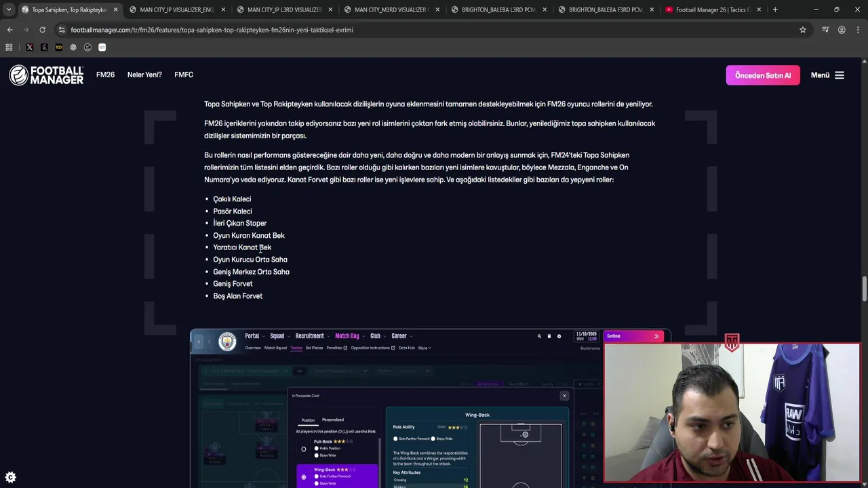Switch to BRIGHTON_BALEBA L3RD PCM tab

click(498, 9)
